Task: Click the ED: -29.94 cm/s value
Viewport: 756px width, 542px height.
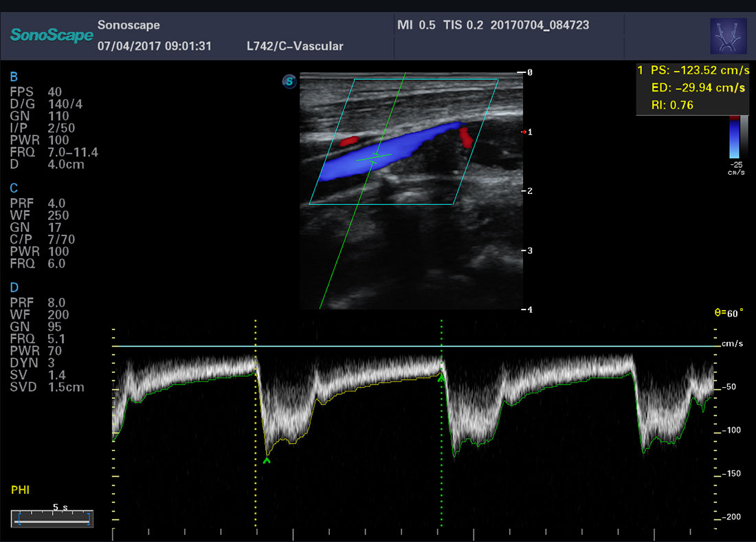Action: point(698,88)
